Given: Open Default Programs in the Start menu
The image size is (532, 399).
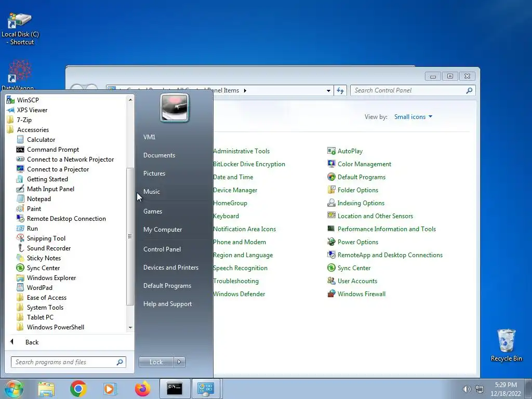Looking at the screenshot, I should (167, 286).
